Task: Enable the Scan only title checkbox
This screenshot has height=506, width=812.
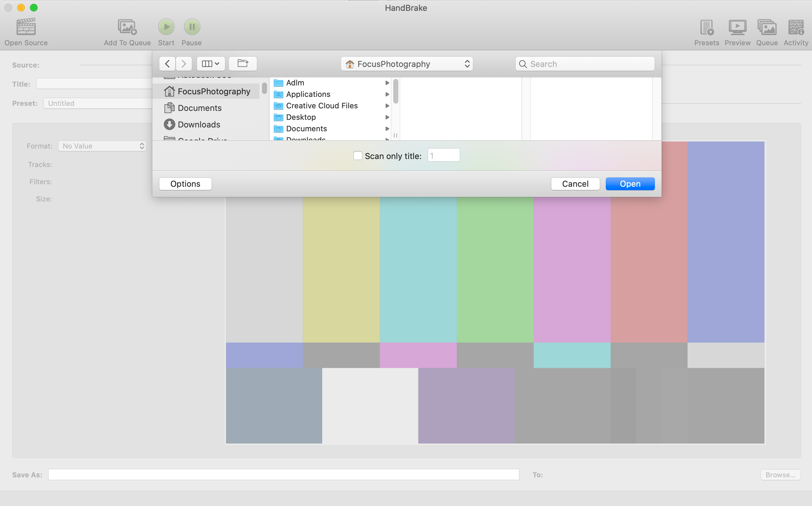Action: (358, 155)
